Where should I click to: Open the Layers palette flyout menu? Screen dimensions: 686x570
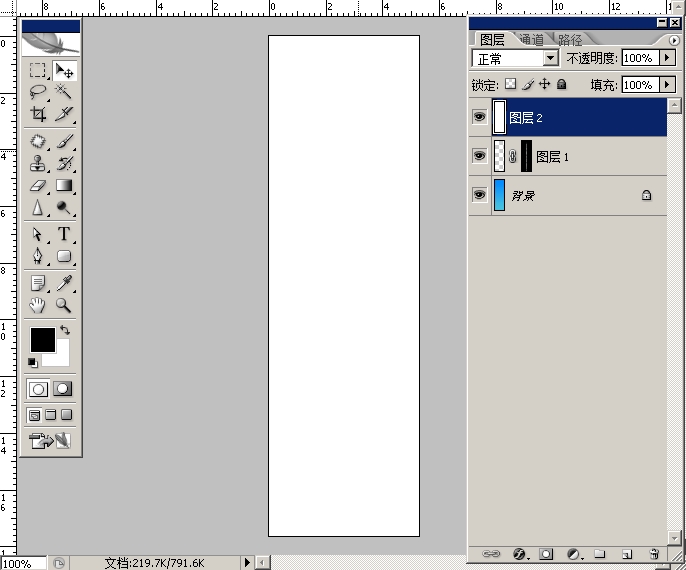tap(674, 41)
